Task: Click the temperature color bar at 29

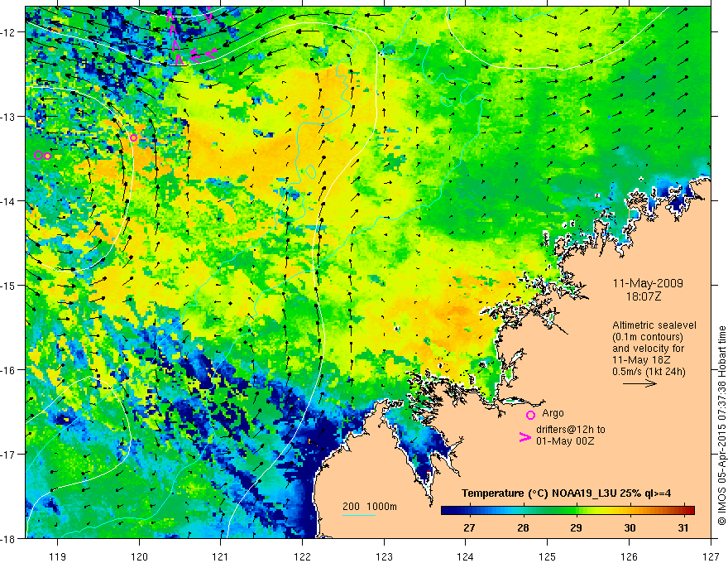Action: tap(576, 510)
